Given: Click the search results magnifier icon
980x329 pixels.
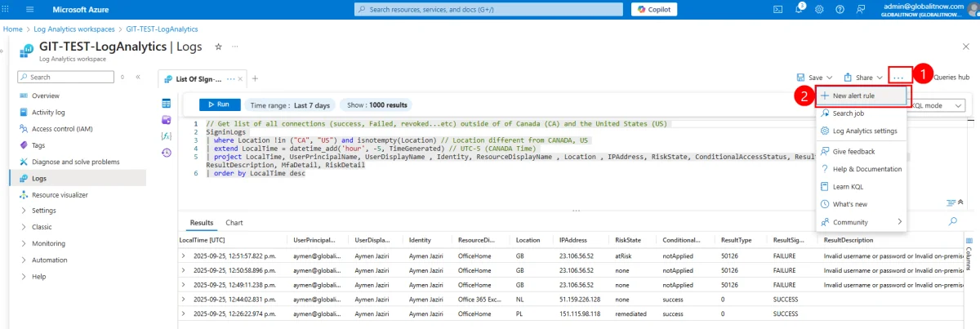Looking at the screenshot, I should pos(952,221).
